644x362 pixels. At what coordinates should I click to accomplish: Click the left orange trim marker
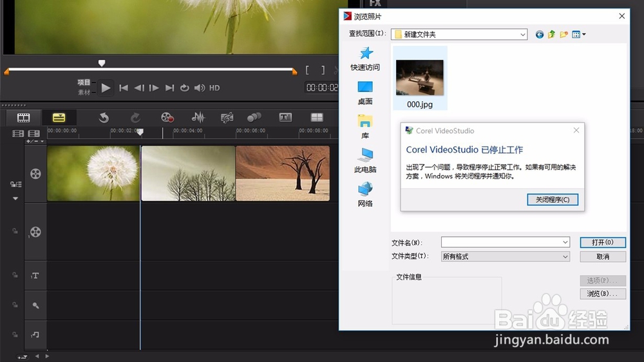coord(6,72)
